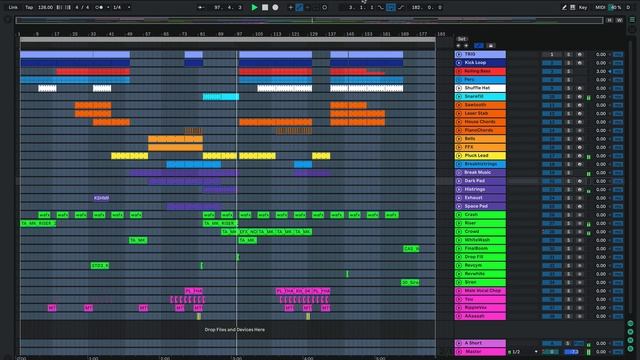Unfold the Snarefill track

(459, 96)
